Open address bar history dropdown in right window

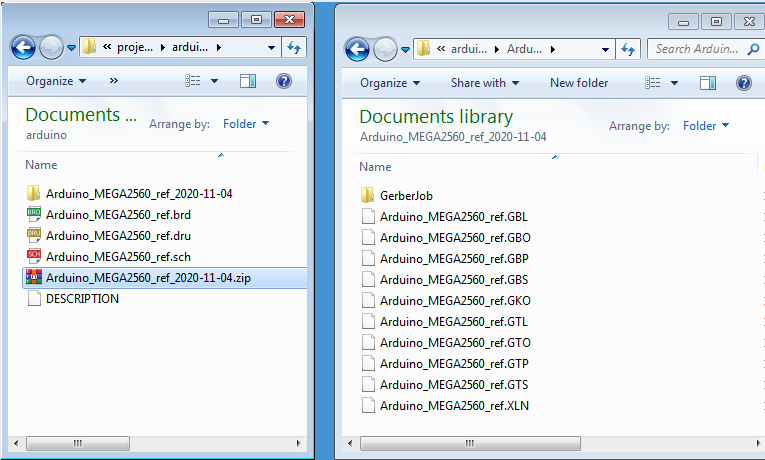tap(605, 50)
